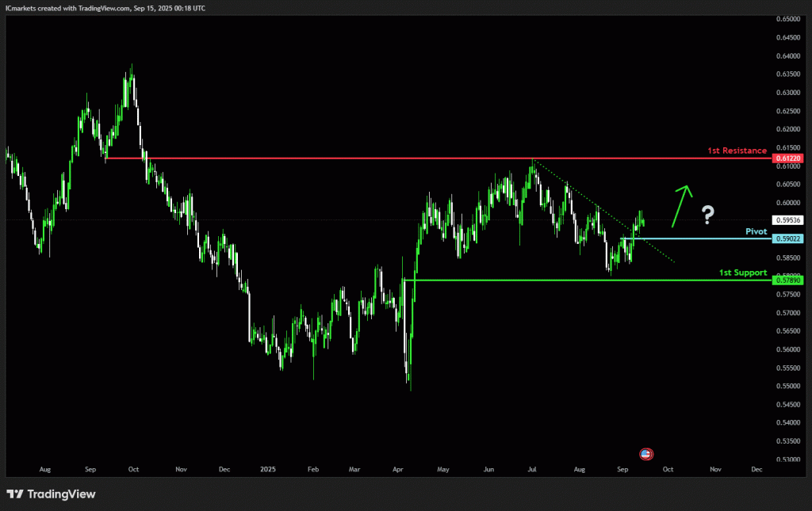Click the 0.53500 price axis label

[x=787, y=441]
